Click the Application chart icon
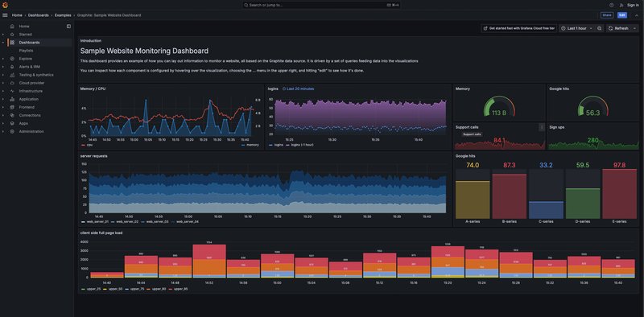 pos(12,99)
